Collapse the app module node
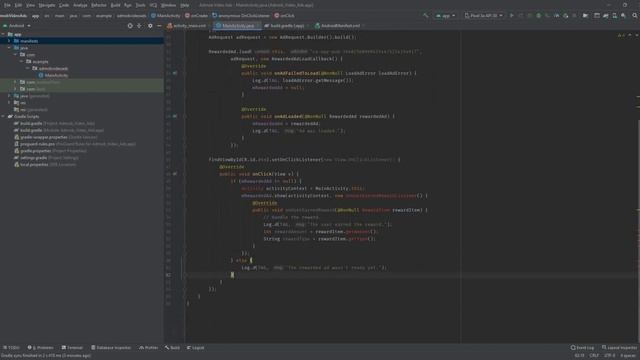The height and width of the screenshot is (360, 640). pyautogui.click(x=3, y=34)
